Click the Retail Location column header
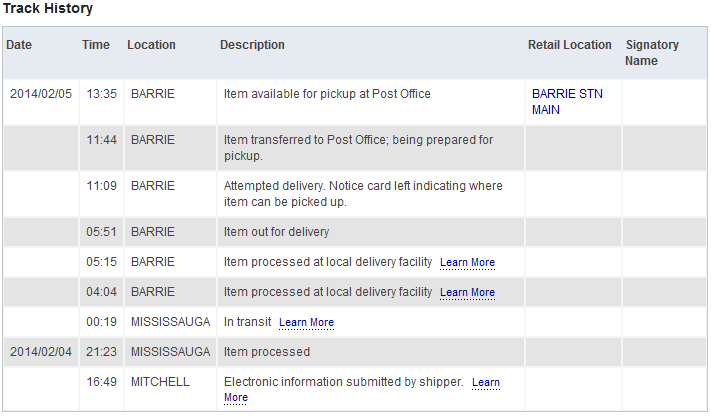Image resolution: width=711 pixels, height=417 pixels. [569, 45]
